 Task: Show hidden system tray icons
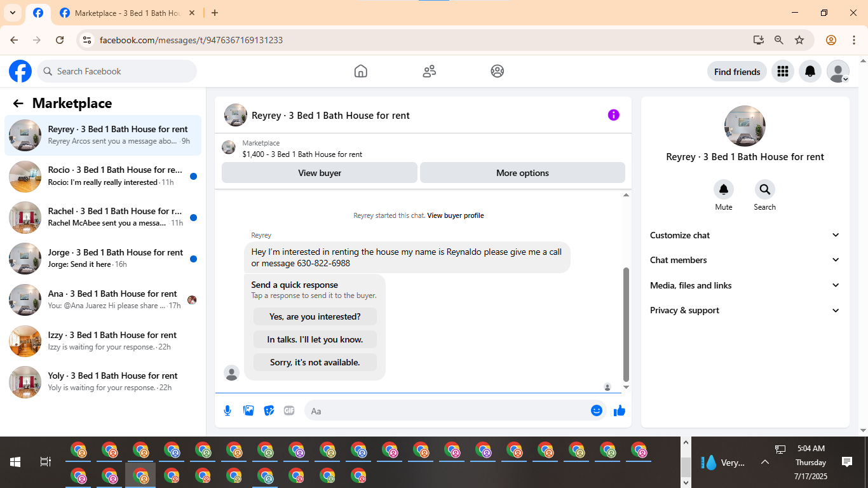pos(765,463)
